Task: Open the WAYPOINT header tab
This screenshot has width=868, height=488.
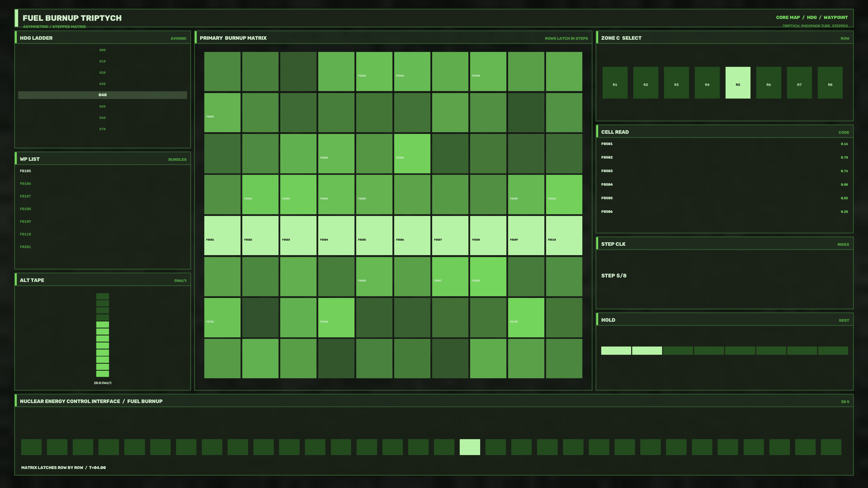Action: pos(836,17)
